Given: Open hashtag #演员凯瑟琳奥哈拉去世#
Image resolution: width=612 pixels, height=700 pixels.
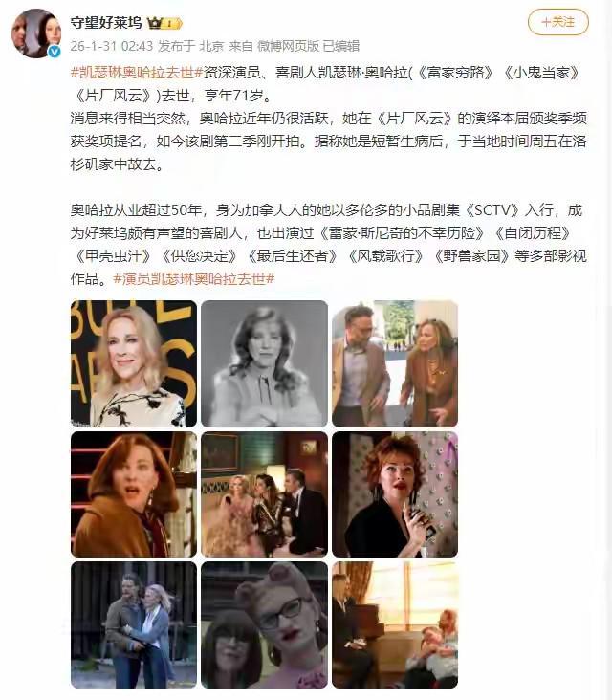Looking at the screenshot, I should click(194, 279).
